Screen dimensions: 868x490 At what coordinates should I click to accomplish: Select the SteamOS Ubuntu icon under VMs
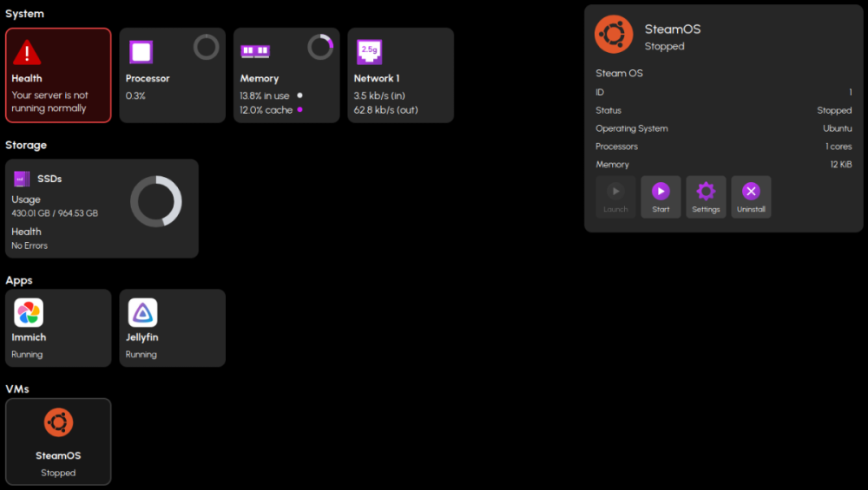(x=58, y=423)
